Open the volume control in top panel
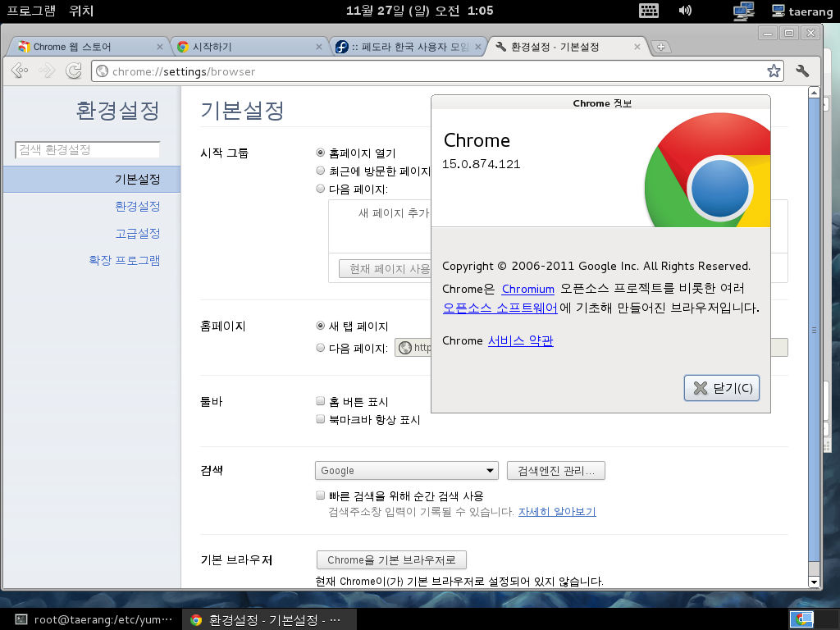840x630 pixels. pyautogui.click(x=685, y=11)
